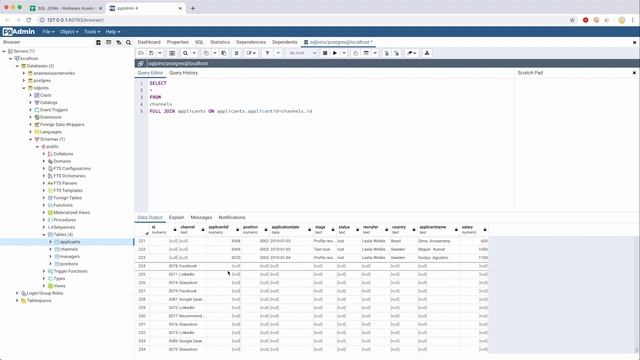The width and height of the screenshot is (640, 360).
Task: Open save options dropdown arrow
Action: 160,53
